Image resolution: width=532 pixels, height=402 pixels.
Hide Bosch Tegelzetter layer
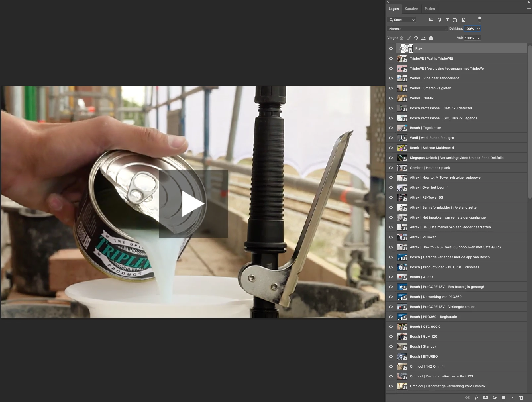coord(391,128)
